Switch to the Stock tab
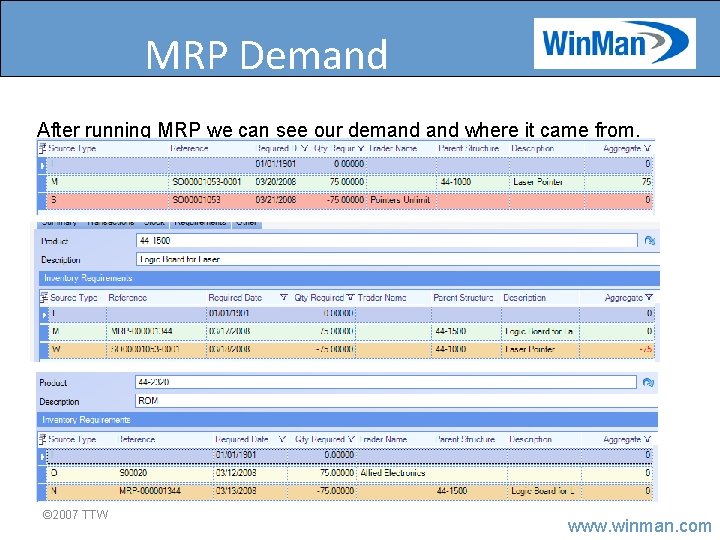 click(x=154, y=223)
